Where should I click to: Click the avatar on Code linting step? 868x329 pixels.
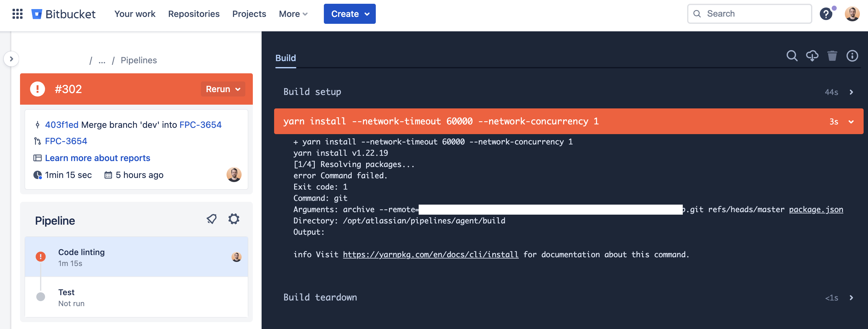pyautogui.click(x=237, y=257)
